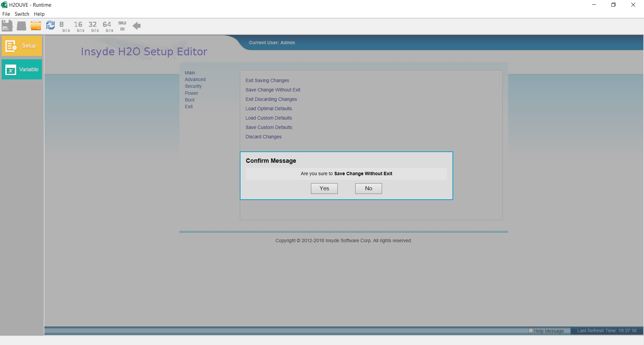Click the SKU ID toolbar icon
This screenshot has width=644, height=345.
click(122, 26)
